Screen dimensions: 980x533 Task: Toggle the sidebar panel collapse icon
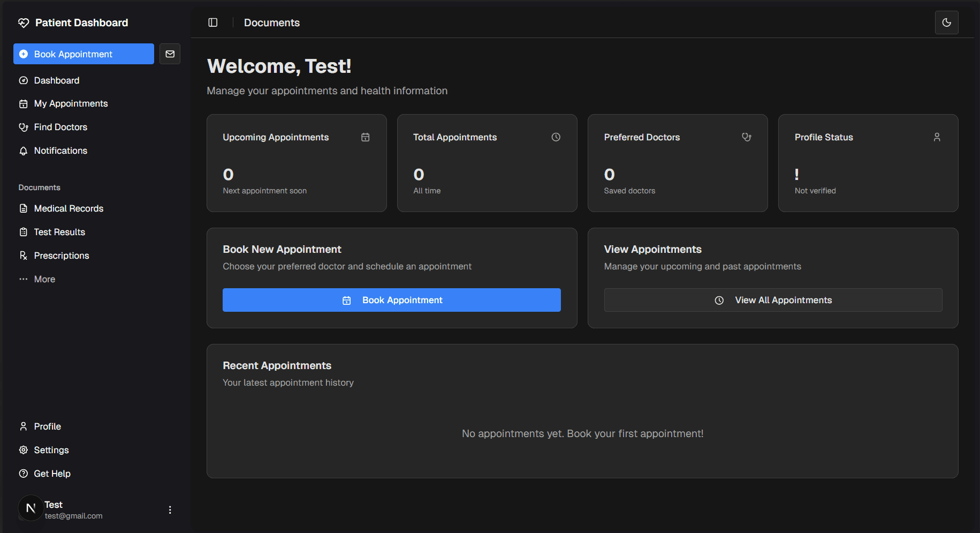[x=213, y=22]
